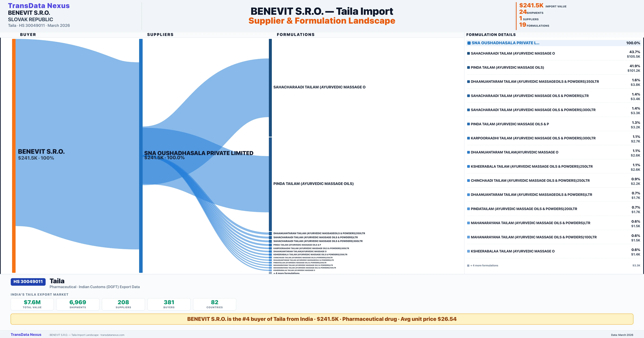The height and width of the screenshot is (338, 644).
Task: Click the yellow #4 buyer summary banner
Action: pyautogui.click(x=322, y=319)
